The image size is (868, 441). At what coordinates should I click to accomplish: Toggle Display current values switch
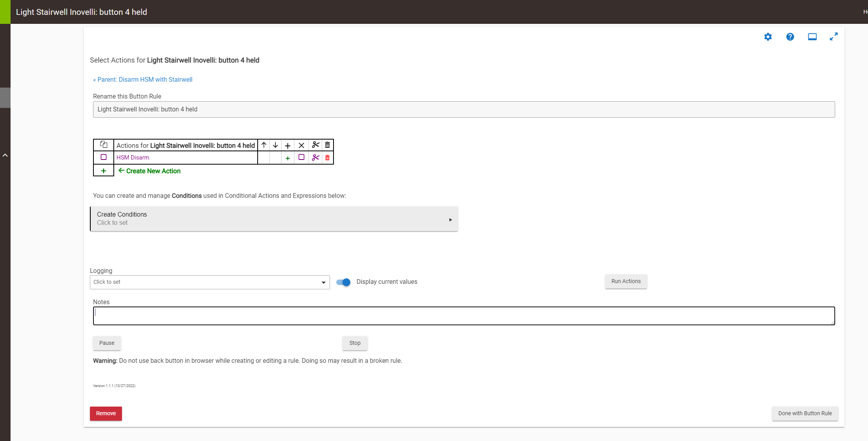point(343,282)
